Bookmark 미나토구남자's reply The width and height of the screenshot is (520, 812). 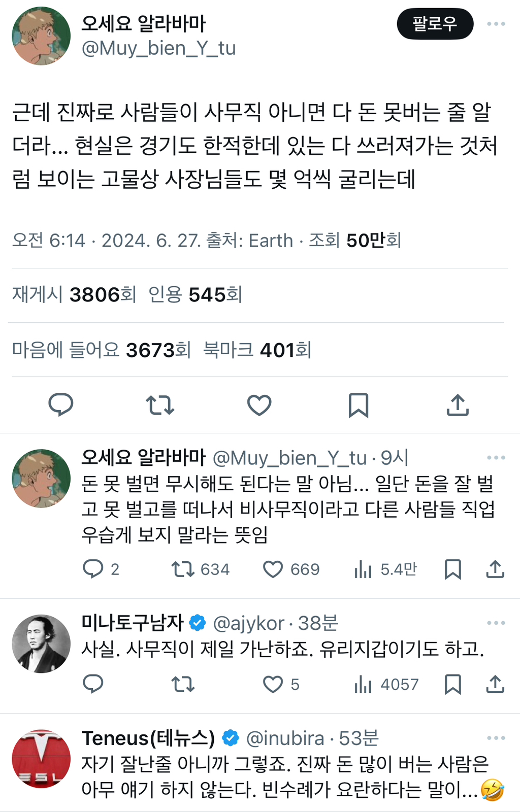click(x=452, y=684)
